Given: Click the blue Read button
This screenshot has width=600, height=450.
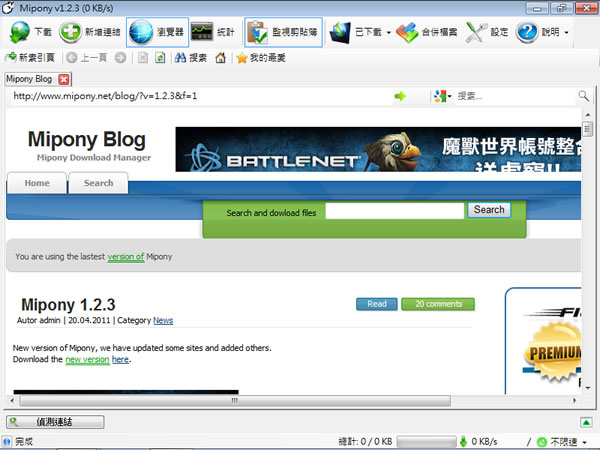Looking at the screenshot, I should click(377, 304).
